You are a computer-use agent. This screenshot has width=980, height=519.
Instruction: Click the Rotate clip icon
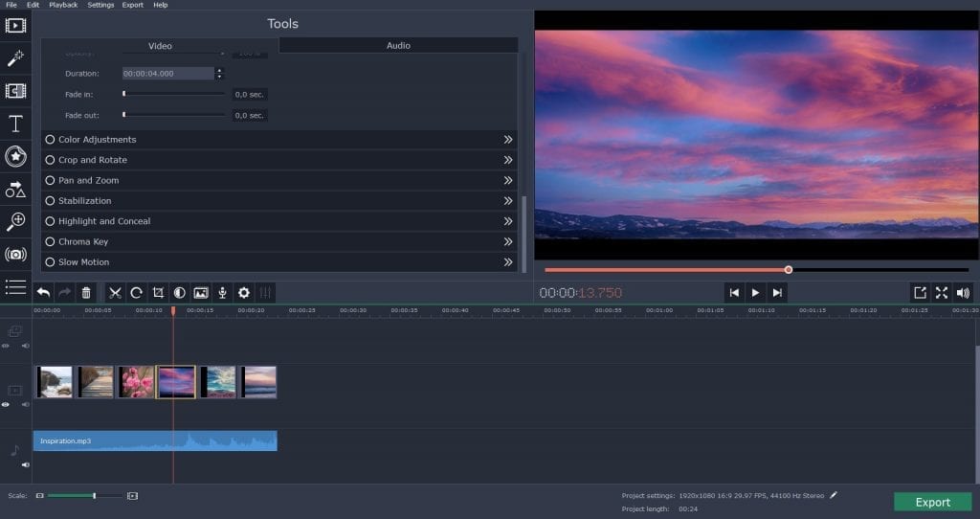tap(137, 293)
